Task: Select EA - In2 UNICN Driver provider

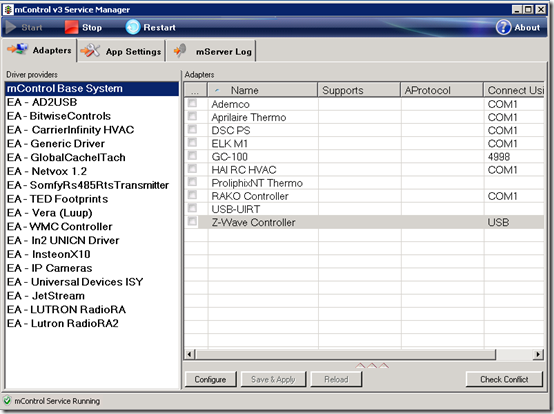Action: (x=92, y=240)
